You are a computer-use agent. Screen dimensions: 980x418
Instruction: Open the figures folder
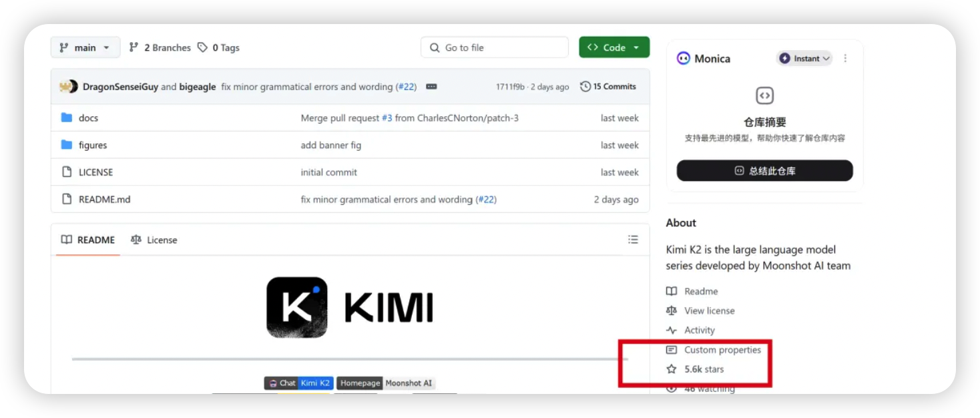93,145
